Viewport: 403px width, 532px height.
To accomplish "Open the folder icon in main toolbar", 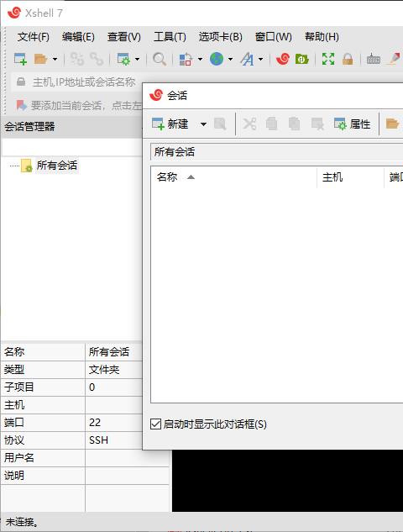I will 40,59.
